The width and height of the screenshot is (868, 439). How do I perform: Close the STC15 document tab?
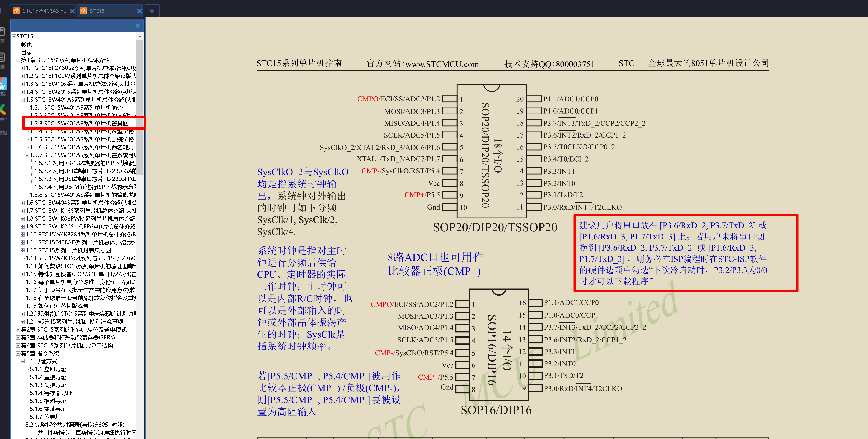[139, 11]
